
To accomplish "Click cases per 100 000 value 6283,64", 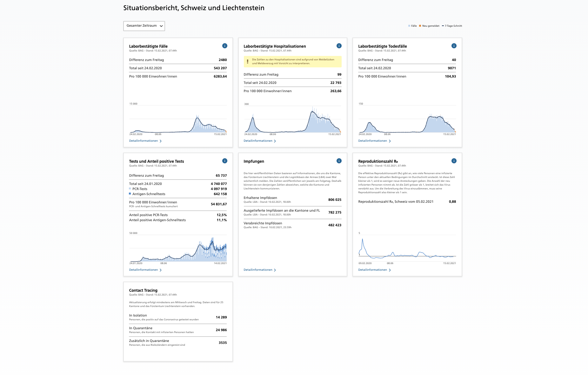I will point(220,76).
